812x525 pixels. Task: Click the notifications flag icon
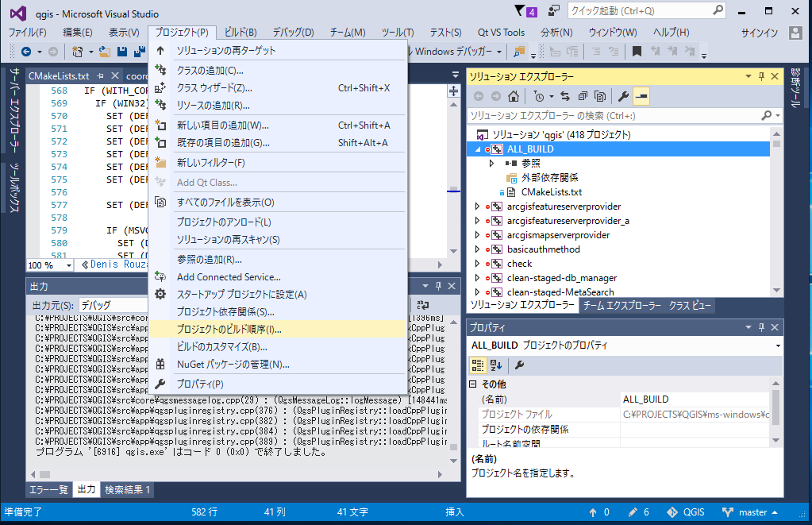pos(521,11)
